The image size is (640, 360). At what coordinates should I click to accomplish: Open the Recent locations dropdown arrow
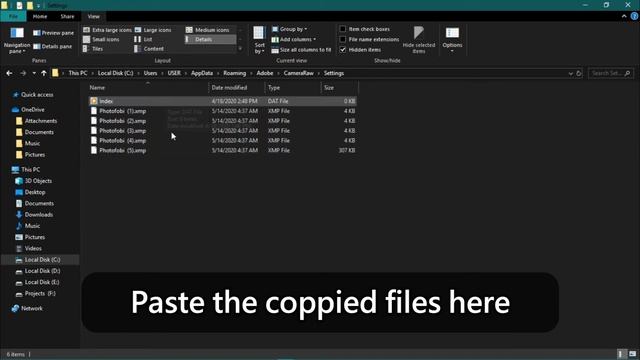coord(34,73)
